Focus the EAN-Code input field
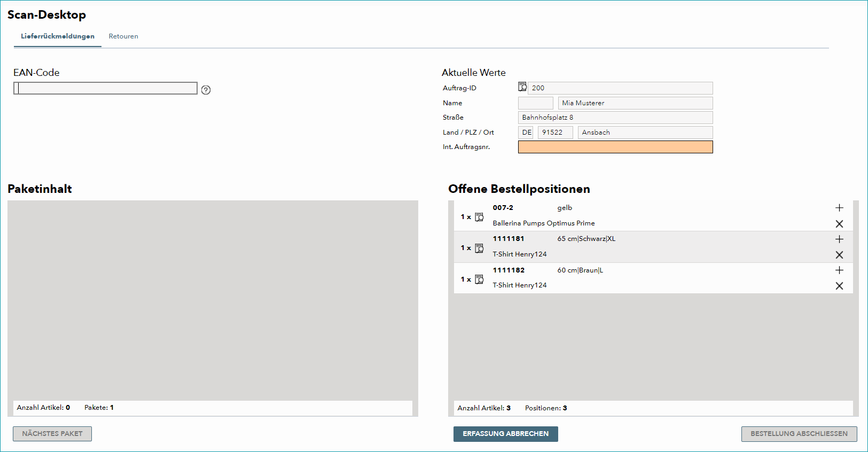The image size is (868, 452). [x=105, y=88]
